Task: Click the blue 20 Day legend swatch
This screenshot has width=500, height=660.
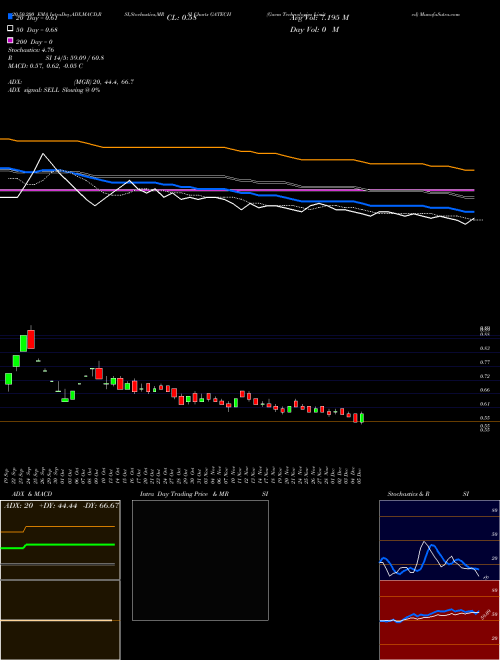Action: [10, 16]
